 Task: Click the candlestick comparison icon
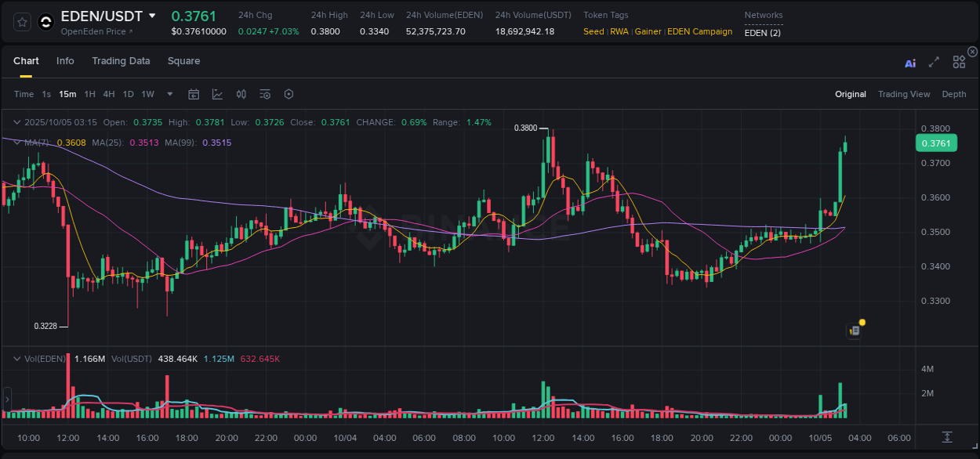[241, 93]
